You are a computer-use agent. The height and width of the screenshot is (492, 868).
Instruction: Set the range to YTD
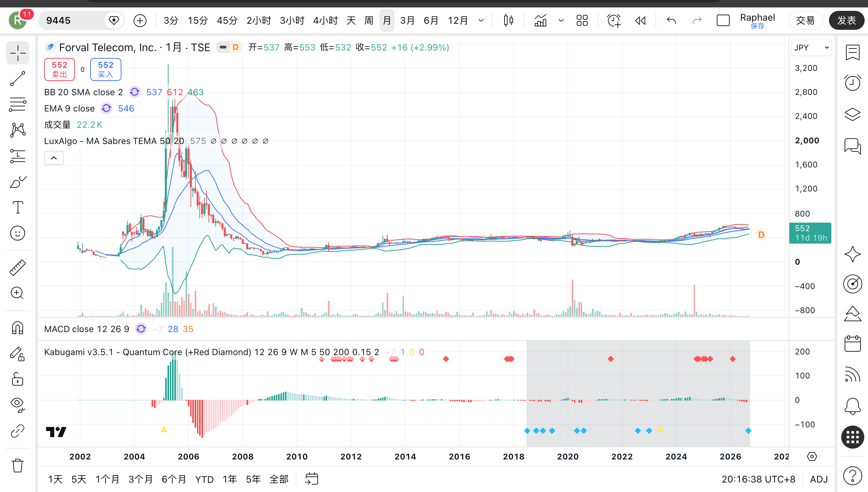204,479
